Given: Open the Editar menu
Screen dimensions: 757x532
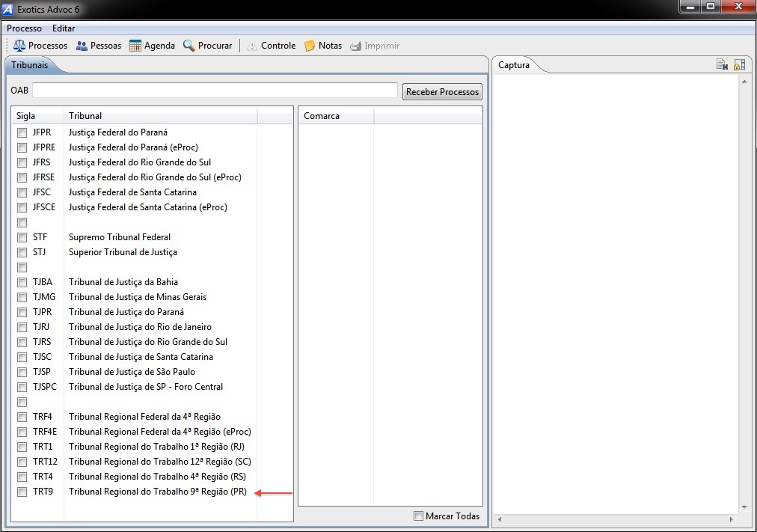Looking at the screenshot, I should [x=64, y=28].
